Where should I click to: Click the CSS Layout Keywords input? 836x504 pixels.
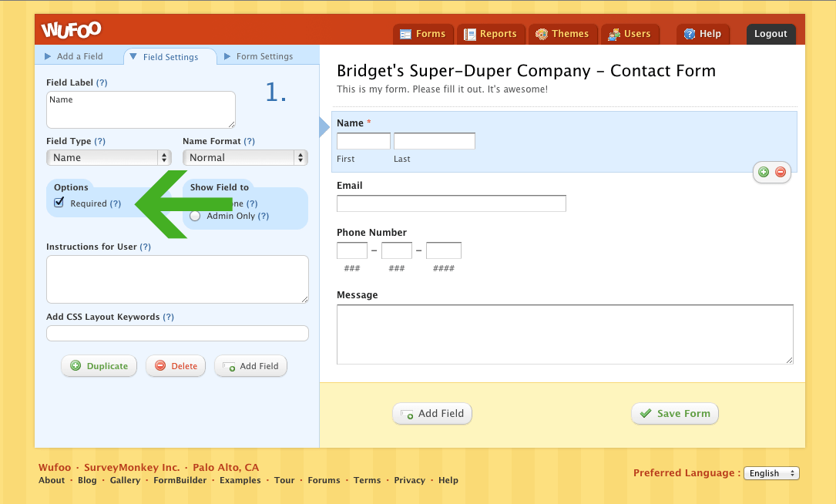pos(177,334)
